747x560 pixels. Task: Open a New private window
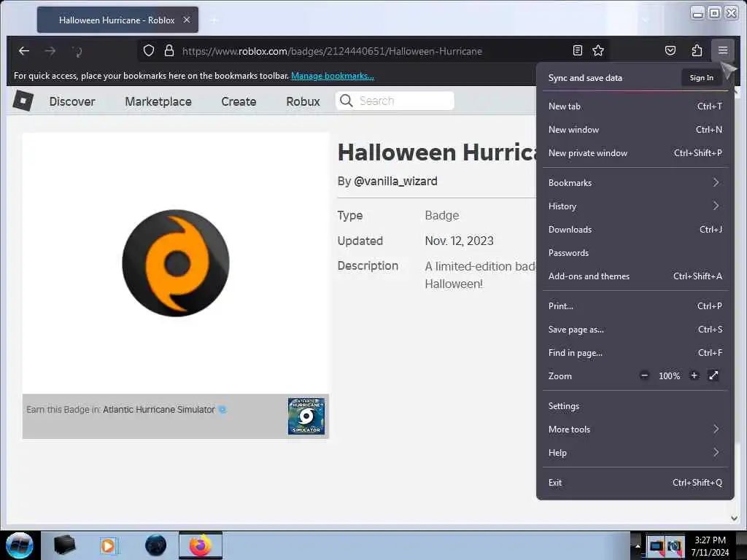pos(635,153)
